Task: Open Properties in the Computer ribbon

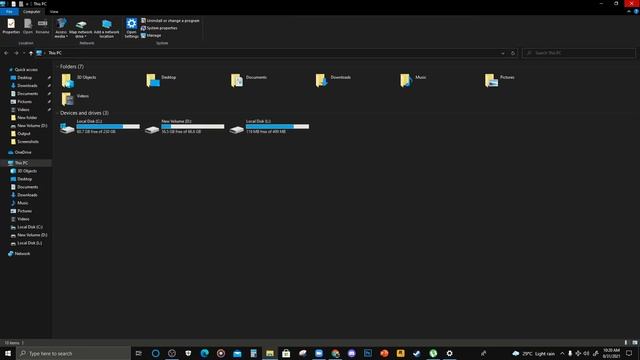Action: pyautogui.click(x=11, y=27)
